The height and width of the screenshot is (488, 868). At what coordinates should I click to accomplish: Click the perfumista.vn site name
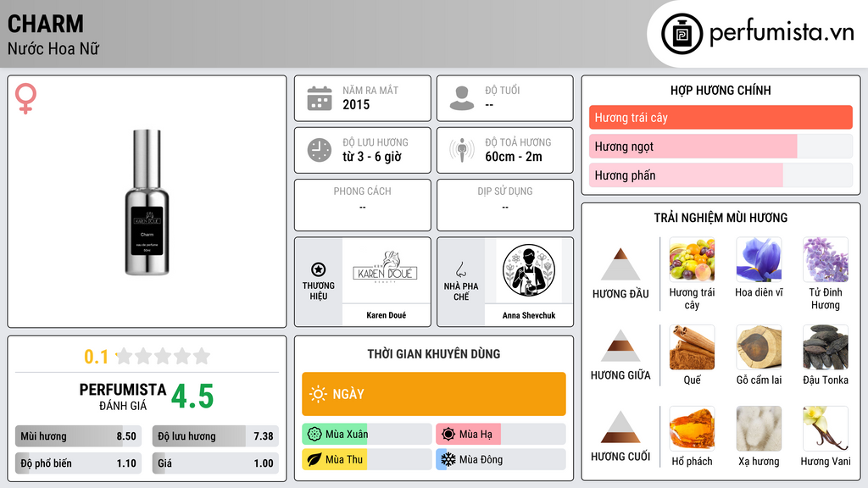point(782,32)
